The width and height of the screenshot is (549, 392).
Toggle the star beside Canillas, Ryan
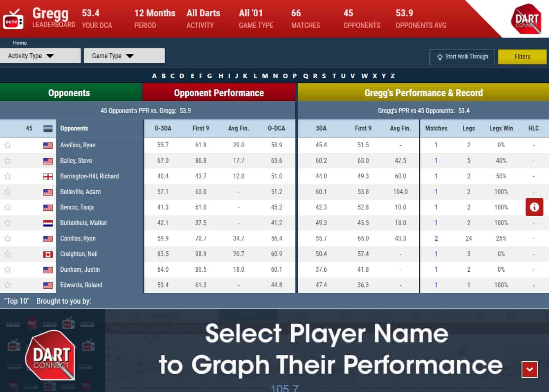coord(7,238)
